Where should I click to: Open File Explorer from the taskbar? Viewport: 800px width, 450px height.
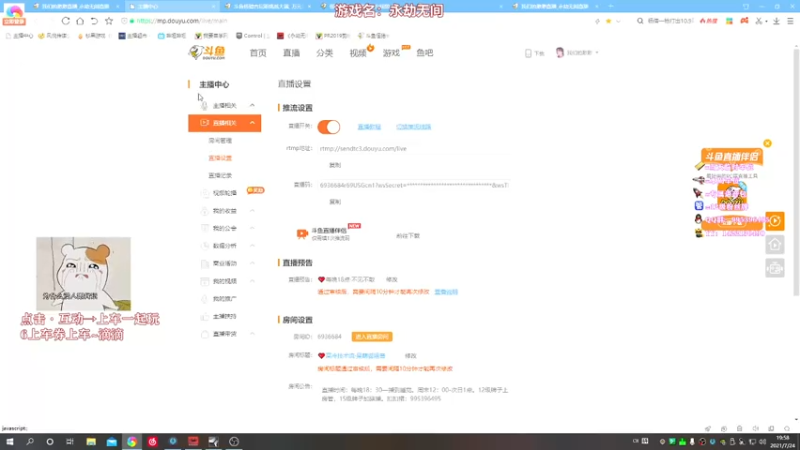coord(91,441)
